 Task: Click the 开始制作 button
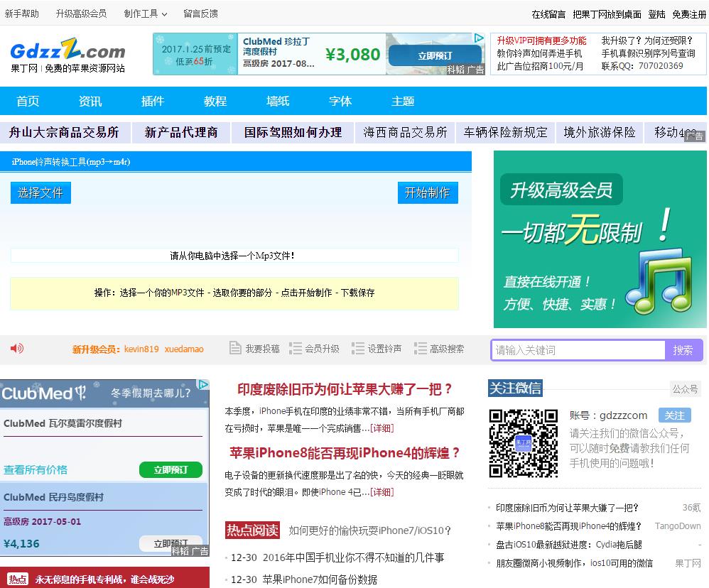click(428, 193)
